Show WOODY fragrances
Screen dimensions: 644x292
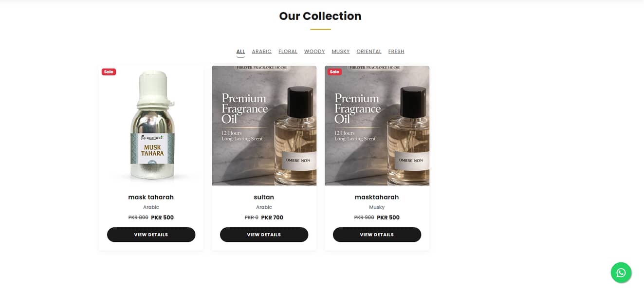click(x=314, y=52)
